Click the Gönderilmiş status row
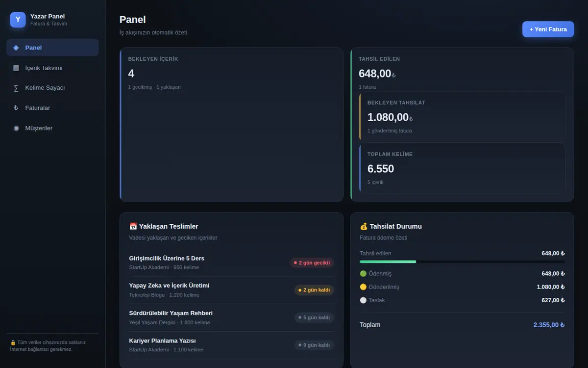588x368 pixels. [462, 287]
